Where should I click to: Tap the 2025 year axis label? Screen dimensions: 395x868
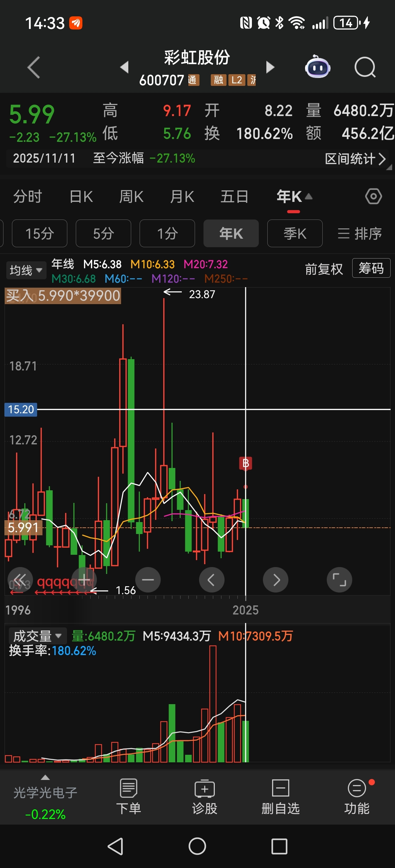coord(245,610)
